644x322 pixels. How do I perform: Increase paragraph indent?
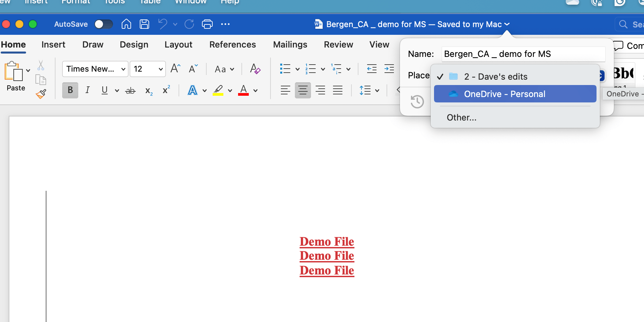click(389, 69)
